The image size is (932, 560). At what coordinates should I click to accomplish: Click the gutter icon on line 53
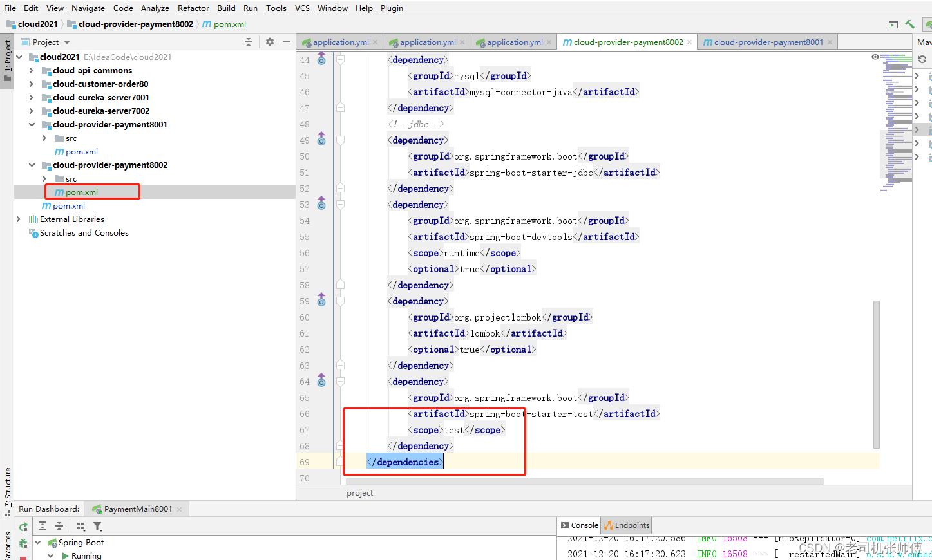tap(321, 204)
